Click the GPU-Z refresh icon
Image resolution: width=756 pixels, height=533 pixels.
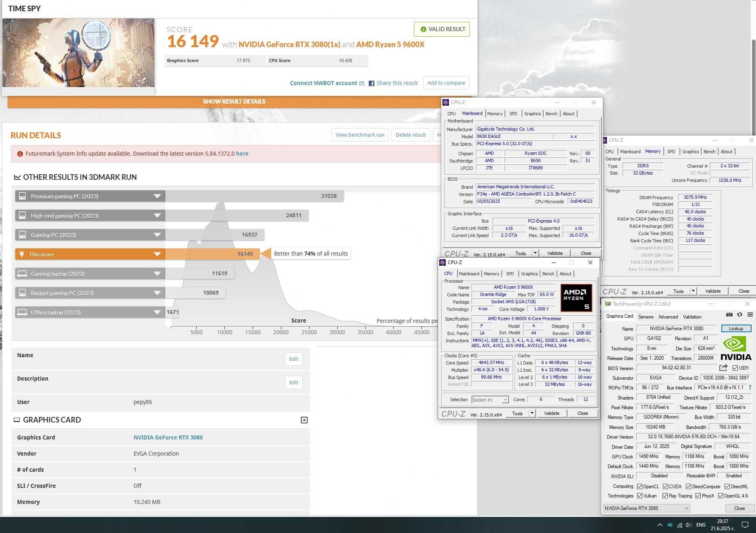(x=739, y=315)
